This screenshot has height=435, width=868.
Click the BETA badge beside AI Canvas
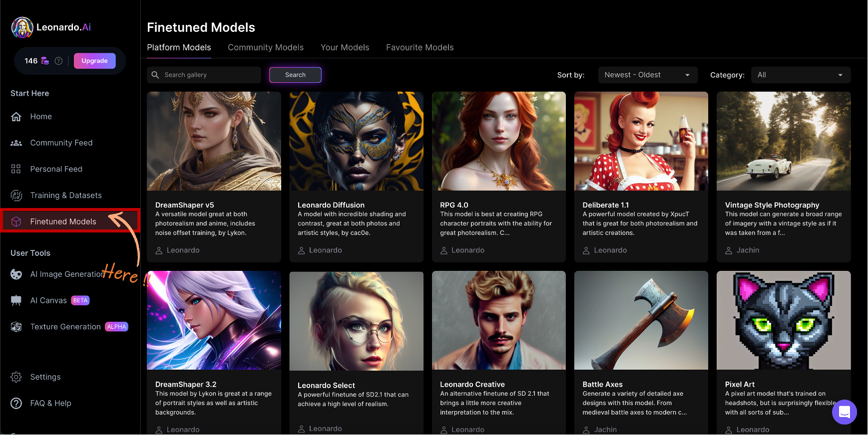[x=80, y=300]
